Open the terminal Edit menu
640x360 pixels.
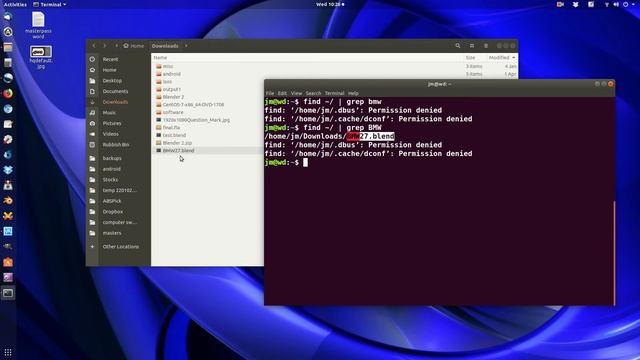coord(282,93)
